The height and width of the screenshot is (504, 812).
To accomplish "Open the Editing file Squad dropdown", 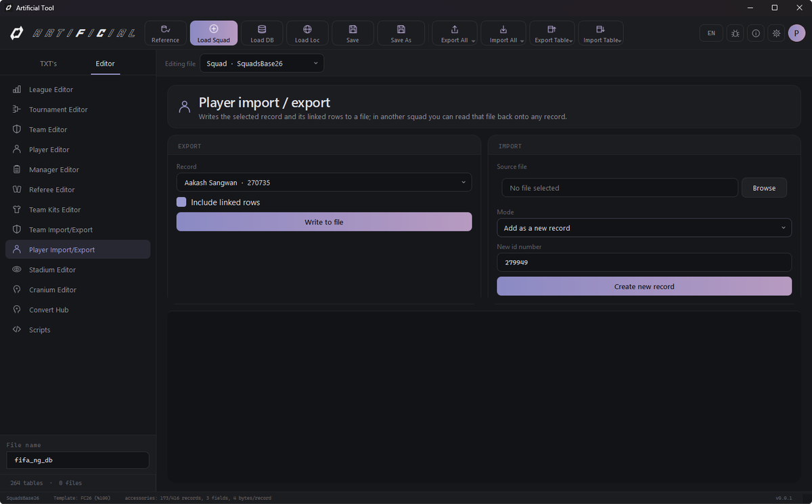I will 262,64.
